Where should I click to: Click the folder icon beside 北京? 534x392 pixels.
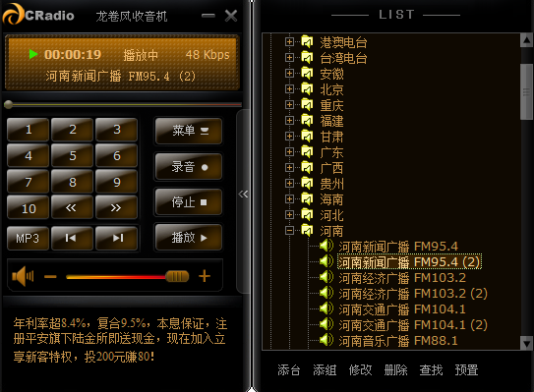click(307, 88)
